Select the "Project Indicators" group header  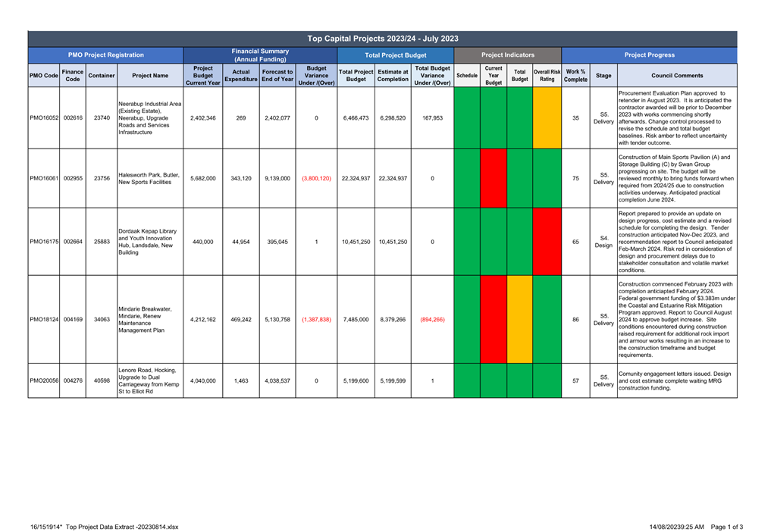click(x=507, y=55)
